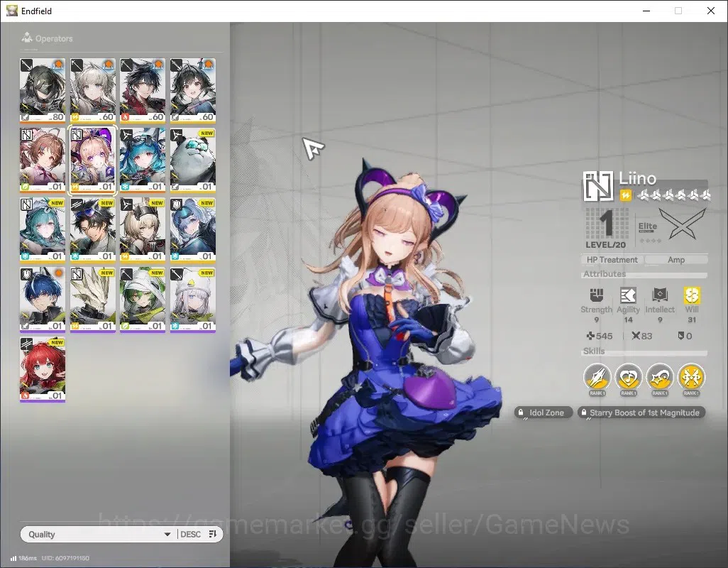This screenshot has width=728, height=568.
Task: Open the fully yellow fourth skill icon
Action: click(691, 377)
